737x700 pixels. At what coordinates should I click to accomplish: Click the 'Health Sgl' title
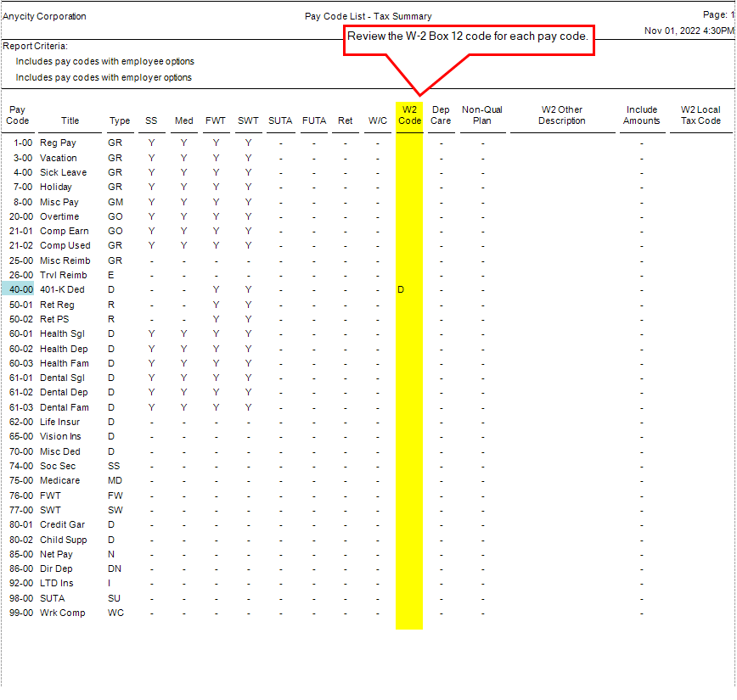(x=62, y=333)
